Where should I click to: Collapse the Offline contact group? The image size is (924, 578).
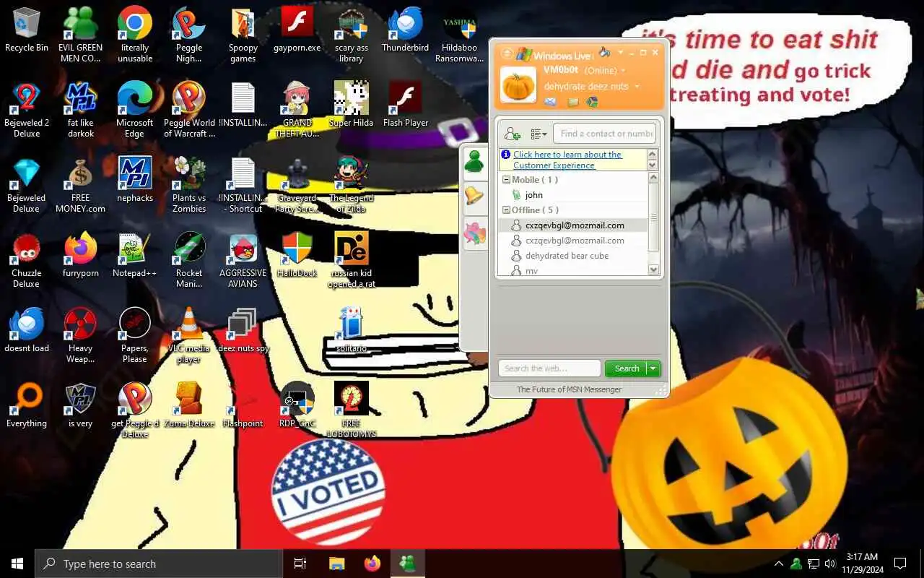pos(507,210)
